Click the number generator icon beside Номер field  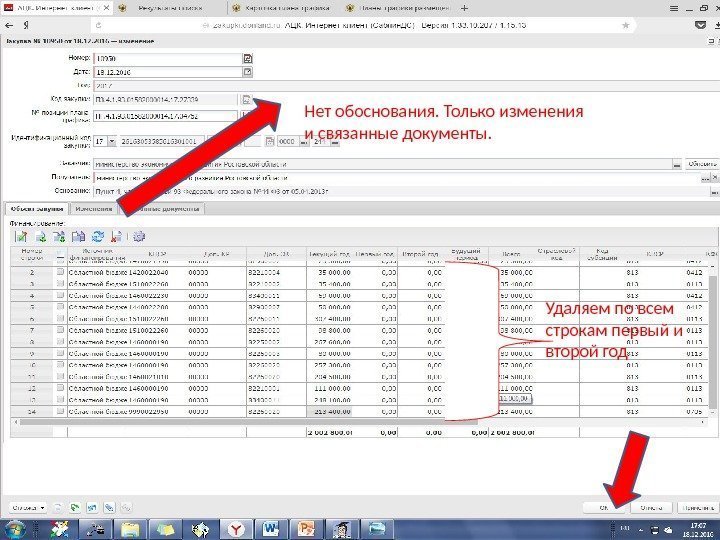(x=248, y=59)
